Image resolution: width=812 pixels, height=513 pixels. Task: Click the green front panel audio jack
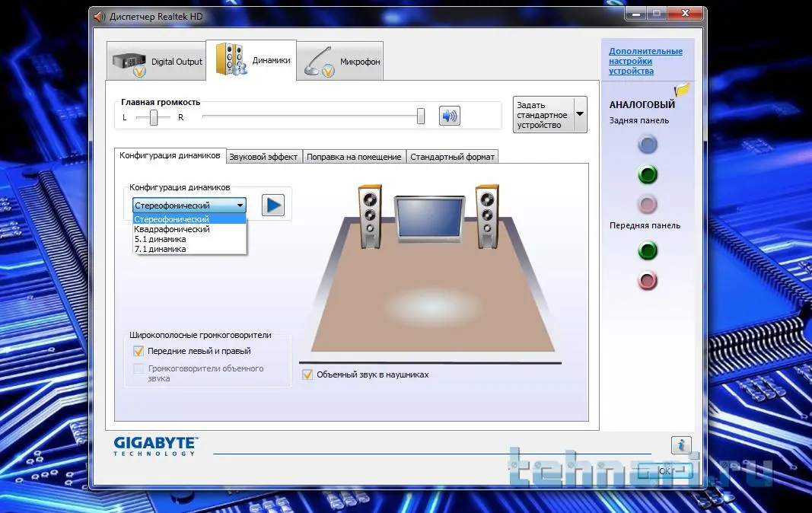tap(648, 251)
